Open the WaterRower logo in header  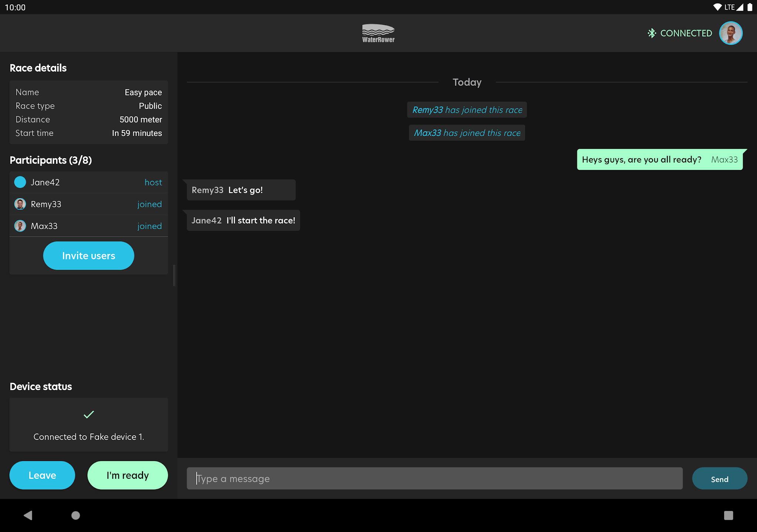point(378,33)
